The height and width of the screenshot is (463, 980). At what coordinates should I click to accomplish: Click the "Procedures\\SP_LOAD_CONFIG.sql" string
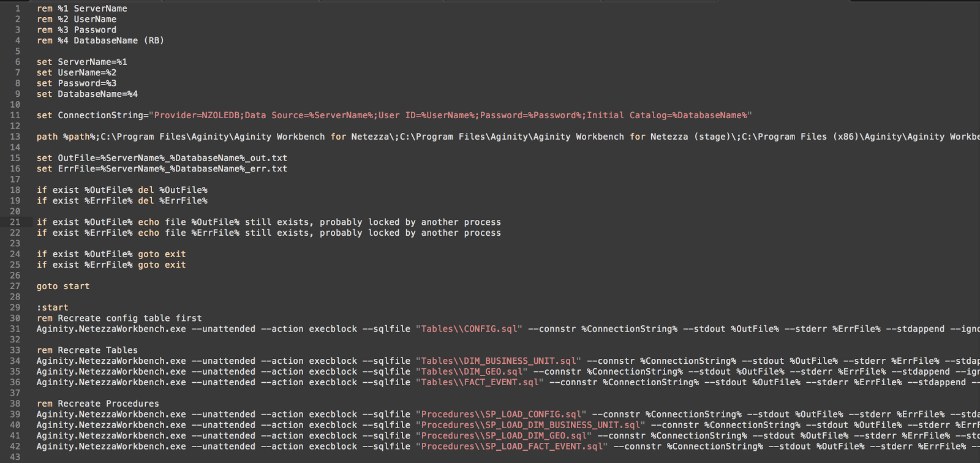501,414
